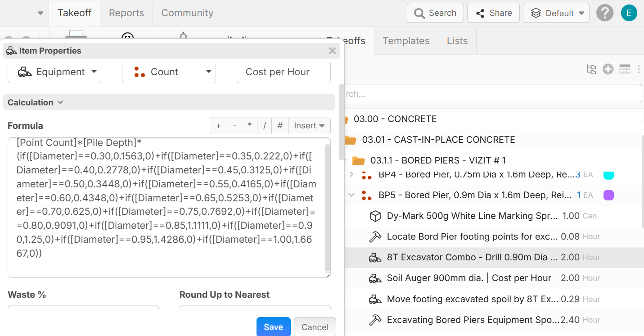Switch to the Reports tab
The height and width of the screenshot is (336, 644).
coord(126,13)
